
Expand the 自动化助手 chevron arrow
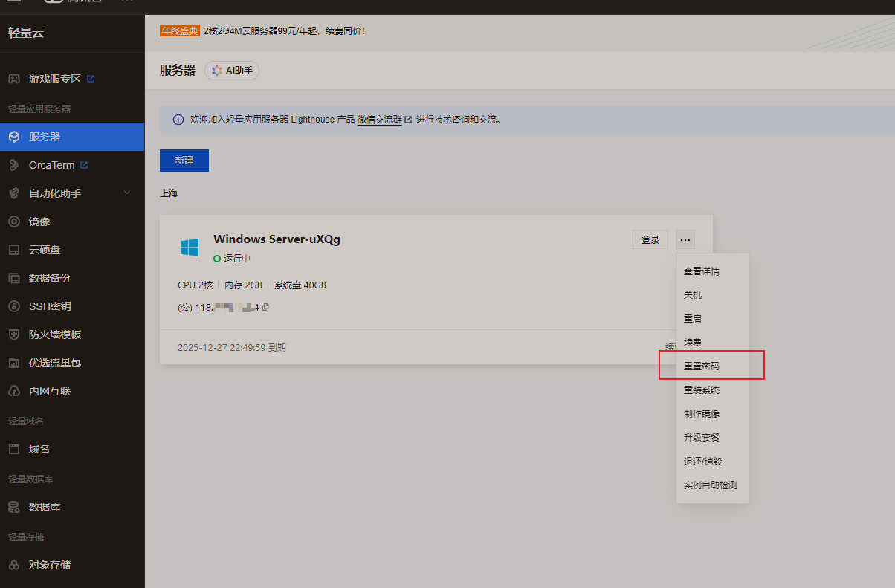127,193
